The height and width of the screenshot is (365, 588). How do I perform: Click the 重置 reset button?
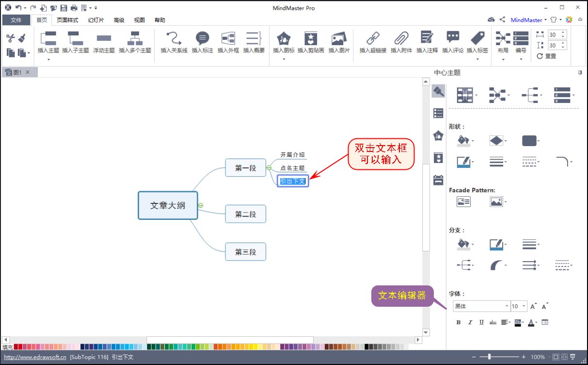click(x=547, y=56)
